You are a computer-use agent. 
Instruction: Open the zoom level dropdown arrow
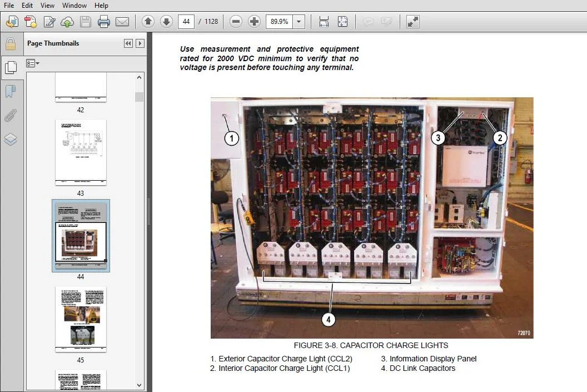(x=299, y=22)
